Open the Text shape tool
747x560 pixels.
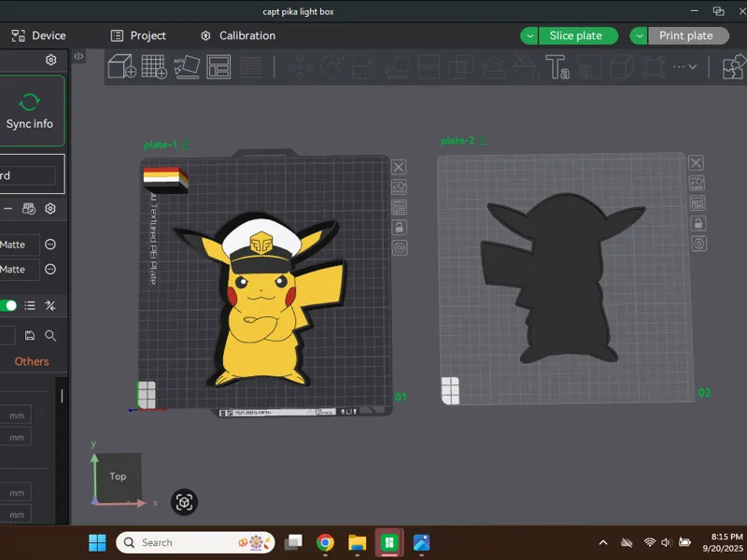coord(557,66)
